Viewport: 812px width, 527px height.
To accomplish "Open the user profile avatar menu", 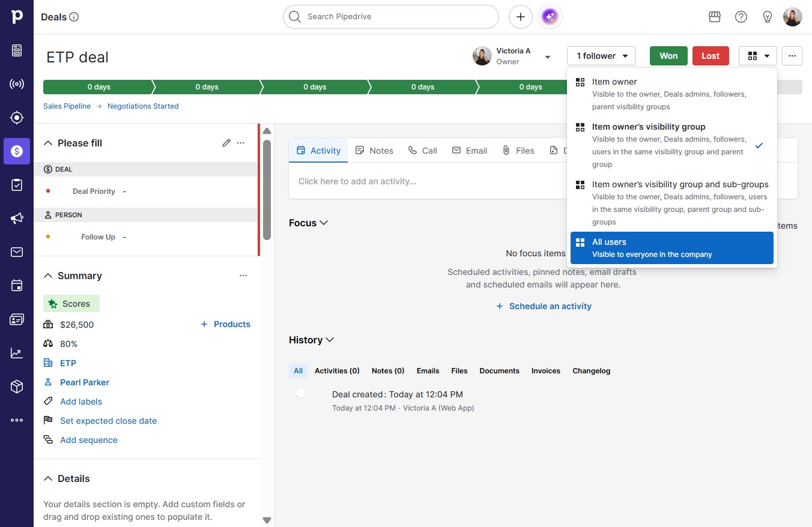I will click(x=793, y=17).
